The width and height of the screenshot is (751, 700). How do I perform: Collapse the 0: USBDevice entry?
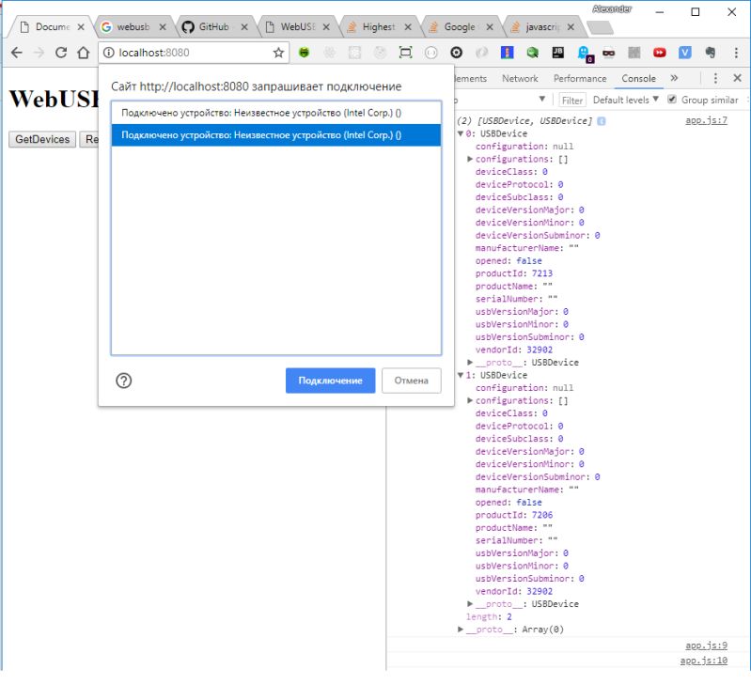pos(461,133)
